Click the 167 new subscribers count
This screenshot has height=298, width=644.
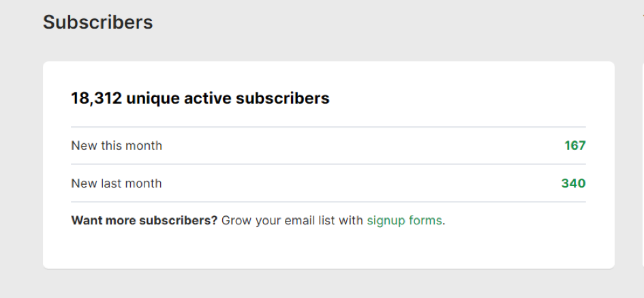[x=574, y=146]
